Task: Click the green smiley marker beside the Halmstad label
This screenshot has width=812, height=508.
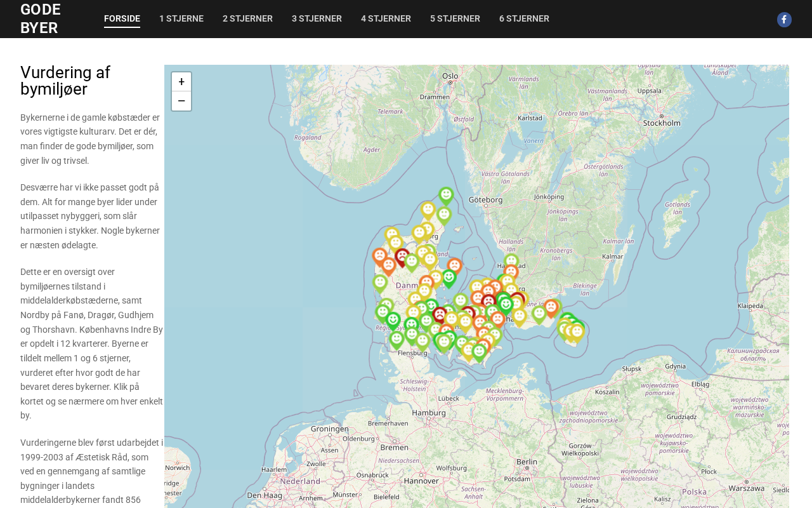Action: click(x=511, y=261)
